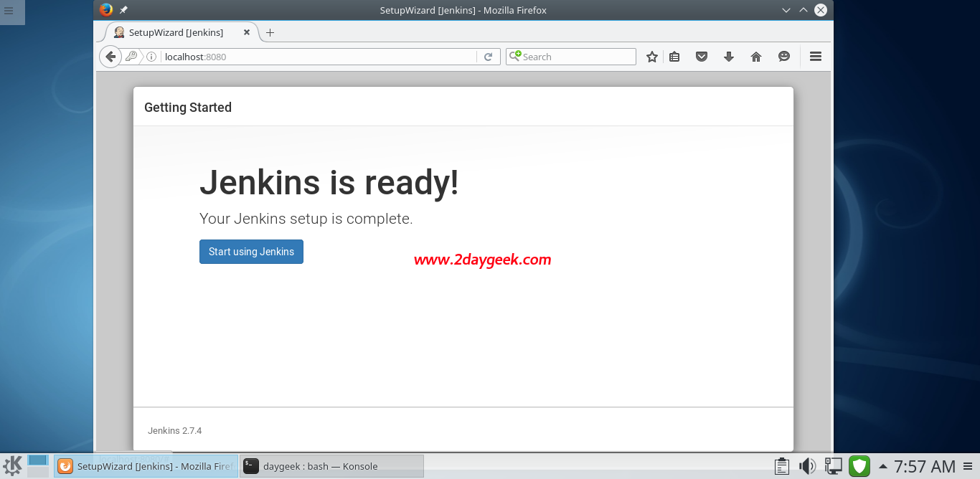Maximize the Firefox window
Screen dimensions: 980x479
pos(804,10)
